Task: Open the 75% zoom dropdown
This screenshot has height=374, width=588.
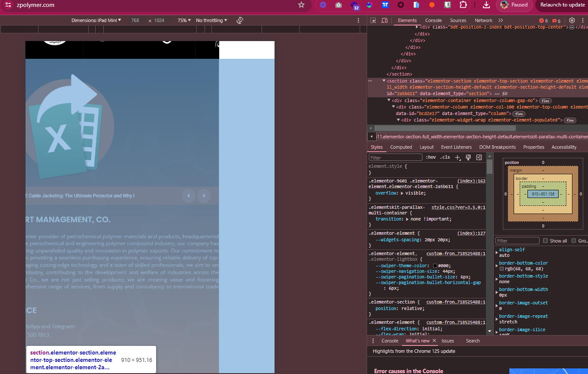Action: tap(184, 20)
